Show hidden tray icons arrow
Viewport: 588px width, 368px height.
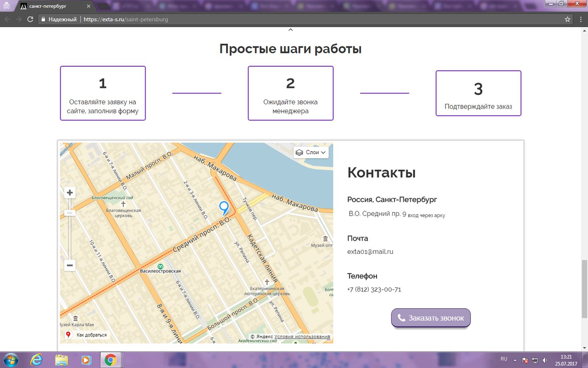(x=515, y=360)
